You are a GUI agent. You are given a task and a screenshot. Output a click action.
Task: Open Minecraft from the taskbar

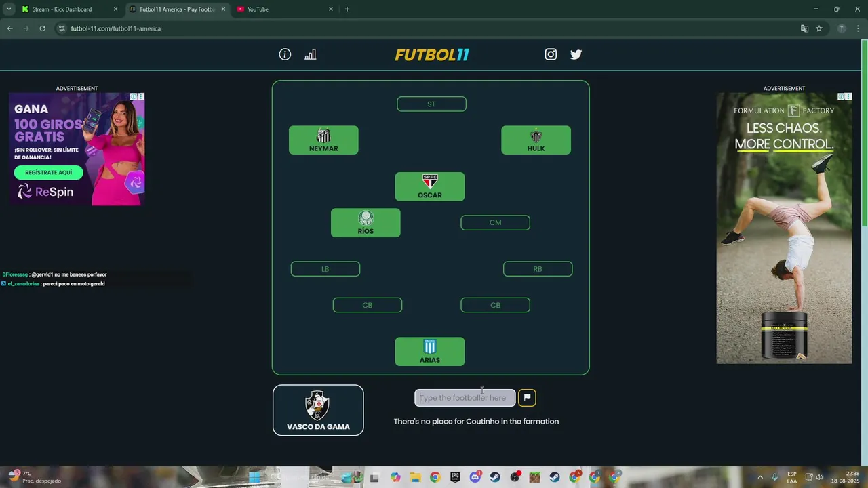534,477
